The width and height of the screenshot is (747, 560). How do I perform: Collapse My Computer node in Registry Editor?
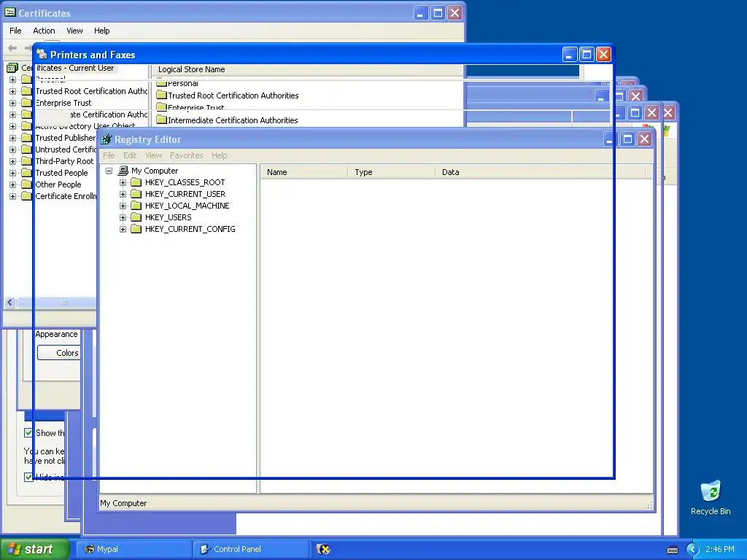pyautogui.click(x=109, y=171)
